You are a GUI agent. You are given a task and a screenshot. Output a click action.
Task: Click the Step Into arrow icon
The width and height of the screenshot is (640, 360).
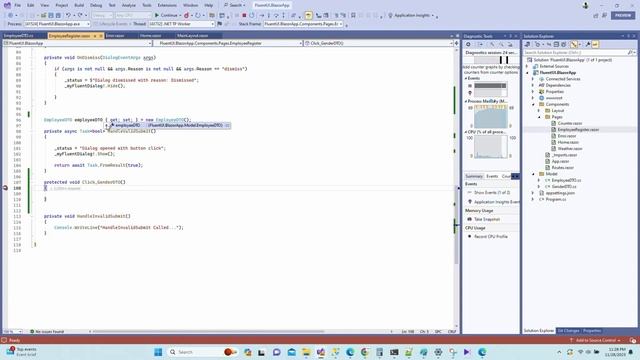(269, 15)
